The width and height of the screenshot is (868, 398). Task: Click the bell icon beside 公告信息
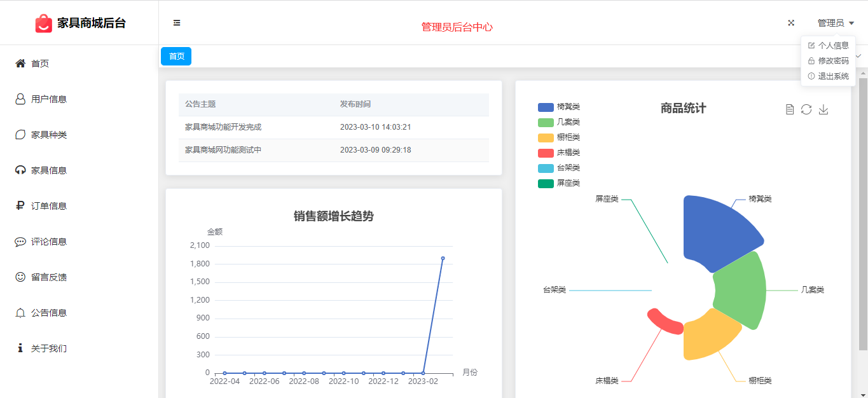pyautogui.click(x=20, y=313)
